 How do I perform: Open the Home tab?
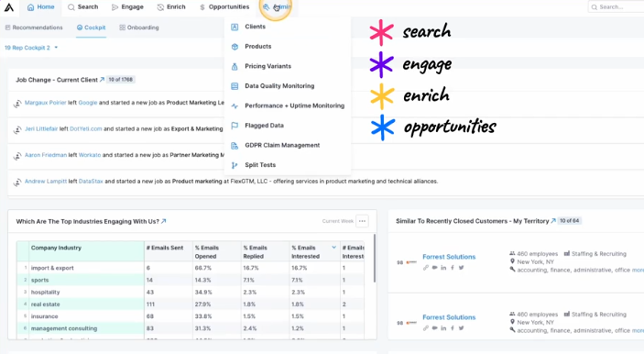40,7
